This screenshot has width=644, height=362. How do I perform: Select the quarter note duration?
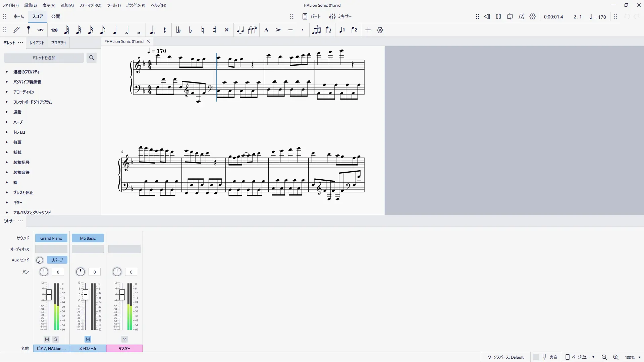coord(115,30)
